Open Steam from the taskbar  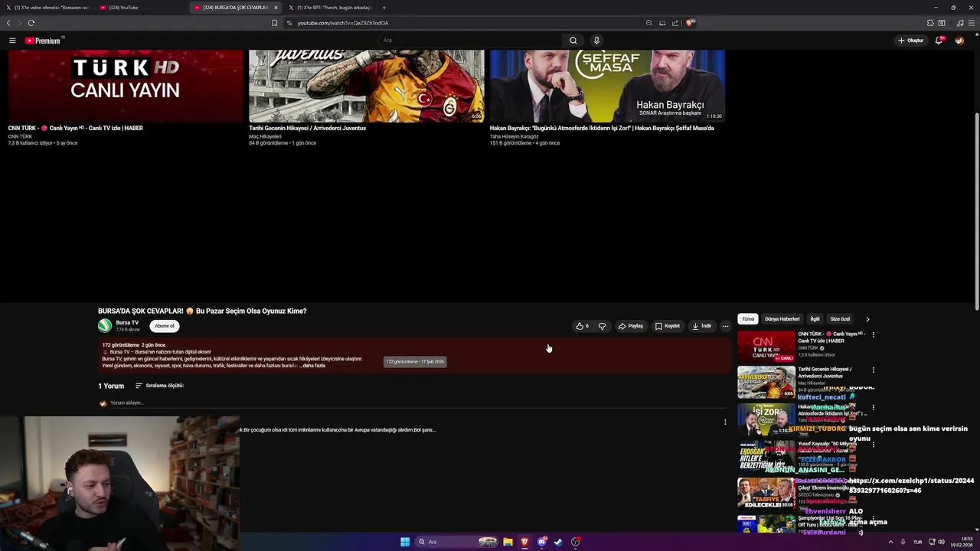558,542
